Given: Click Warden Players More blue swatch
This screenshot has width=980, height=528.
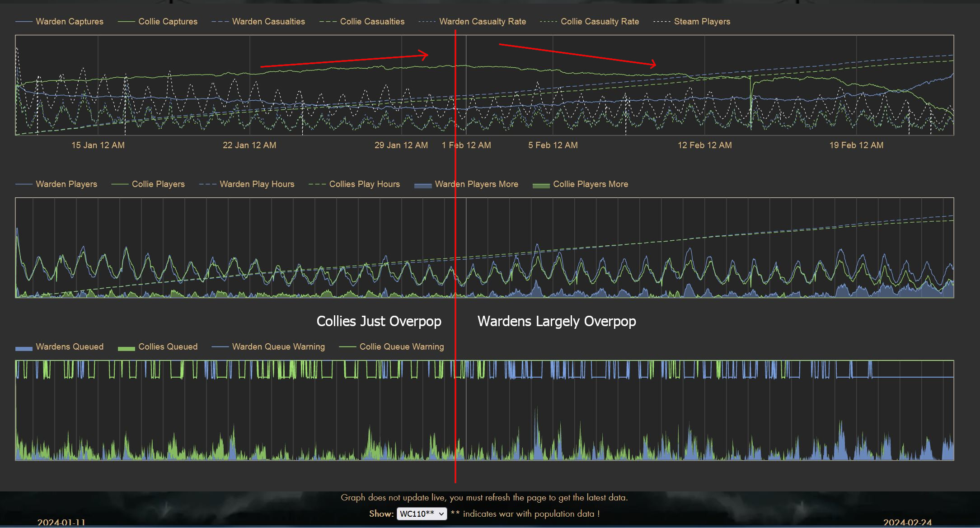Looking at the screenshot, I should click(x=423, y=185).
